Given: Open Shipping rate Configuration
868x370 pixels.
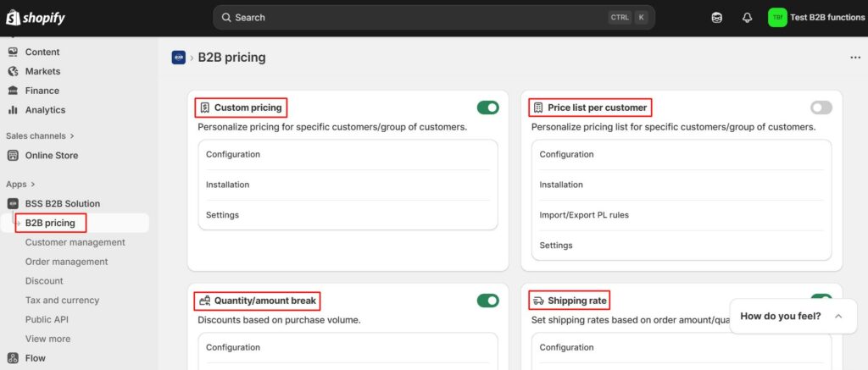Looking at the screenshot, I should (682, 347).
